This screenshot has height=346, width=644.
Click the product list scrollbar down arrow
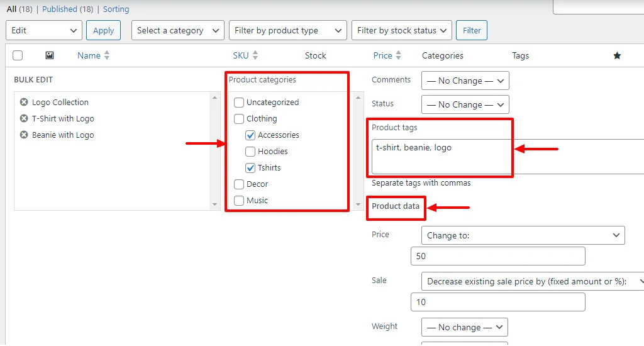tap(214, 204)
